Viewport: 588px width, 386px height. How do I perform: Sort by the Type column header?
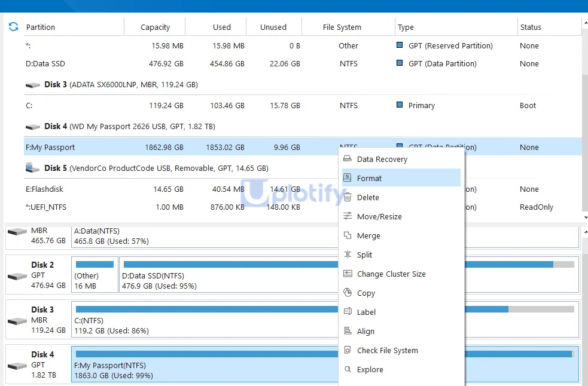[456, 27]
